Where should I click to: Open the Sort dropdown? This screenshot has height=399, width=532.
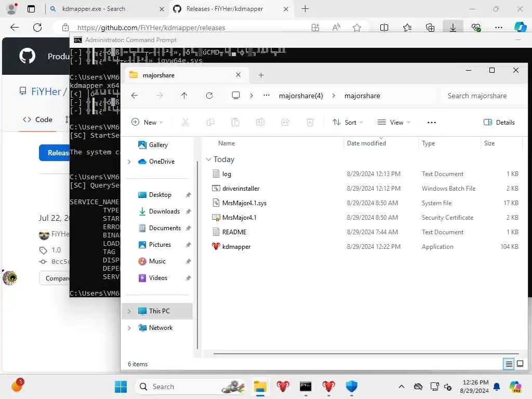[x=348, y=123]
